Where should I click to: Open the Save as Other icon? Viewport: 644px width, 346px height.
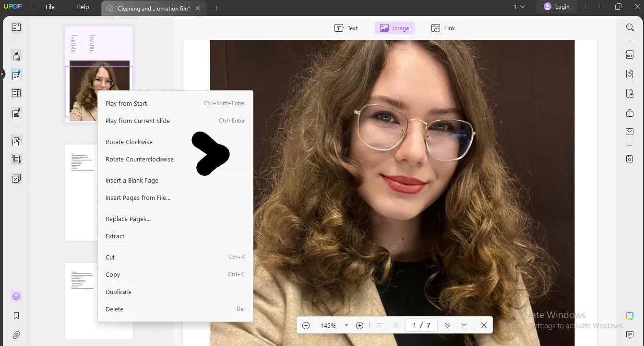630,159
